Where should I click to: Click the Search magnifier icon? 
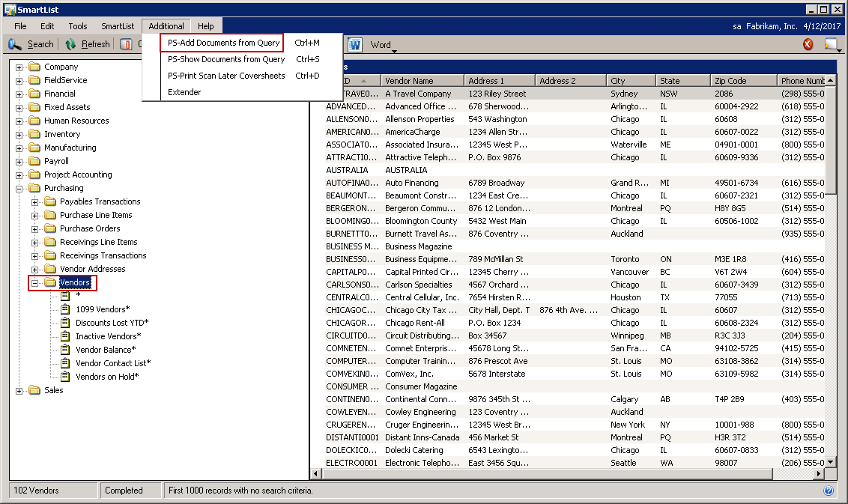[x=15, y=44]
